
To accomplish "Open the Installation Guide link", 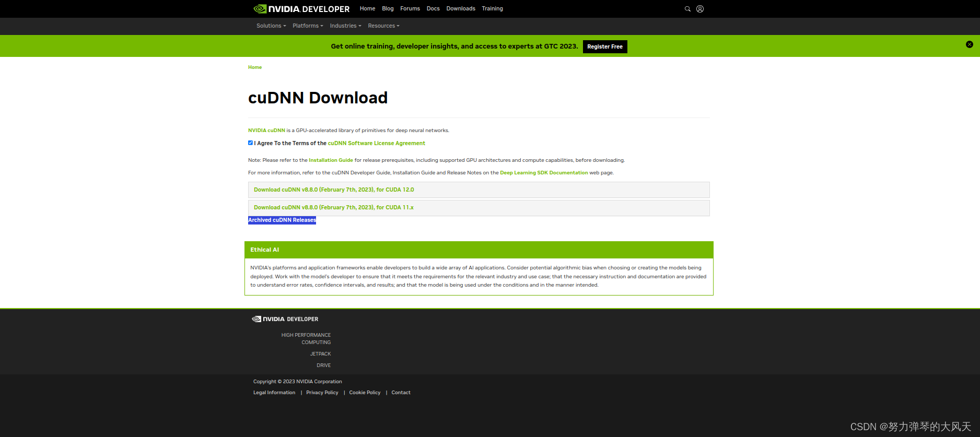I will click(331, 160).
